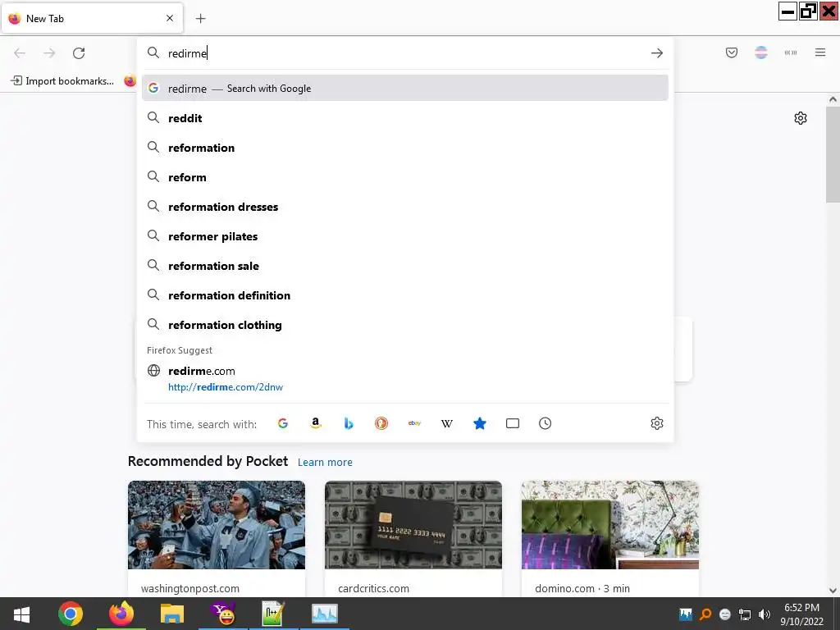Open the Windows Start menu
The width and height of the screenshot is (840, 630).
pos(21,614)
